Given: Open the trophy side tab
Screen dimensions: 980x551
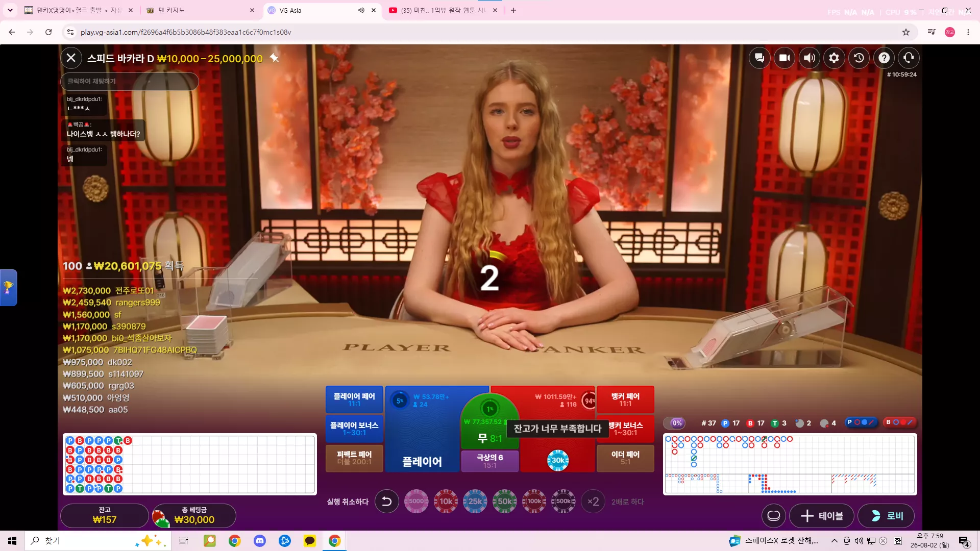Looking at the screenshot, I should click(8, 288).
